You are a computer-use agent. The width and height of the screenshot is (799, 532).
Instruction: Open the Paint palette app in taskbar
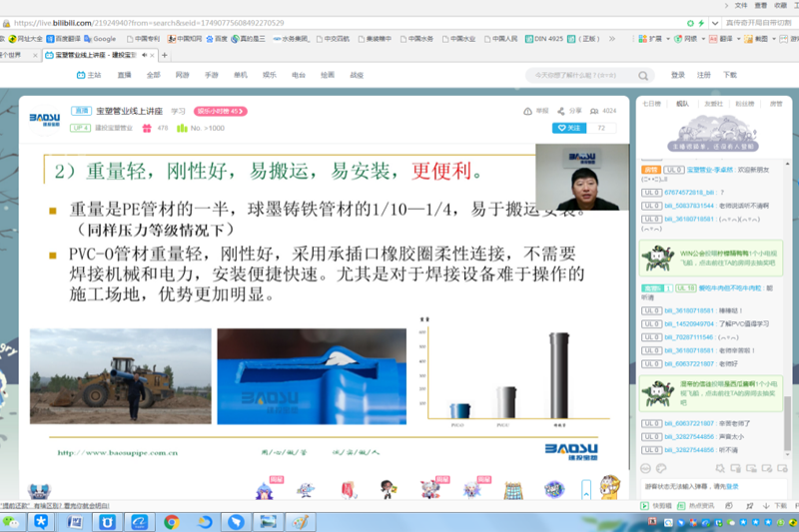[301, 522]
